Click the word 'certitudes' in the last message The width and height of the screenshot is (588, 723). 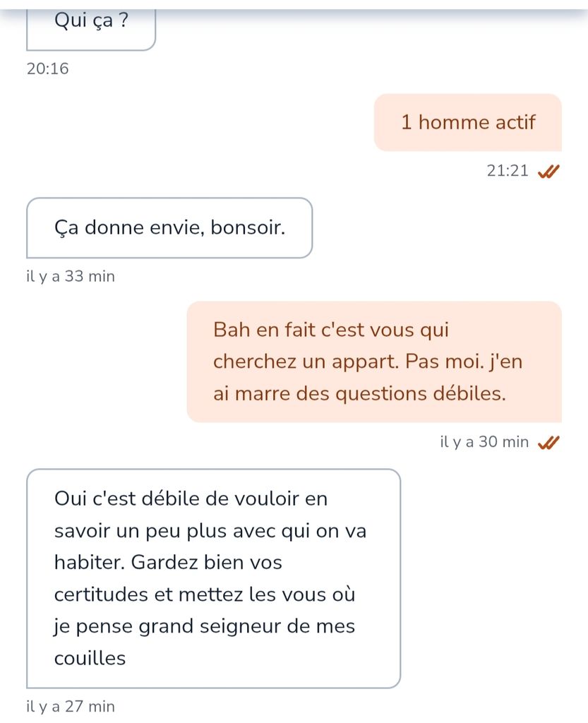(x=102, y=594)
